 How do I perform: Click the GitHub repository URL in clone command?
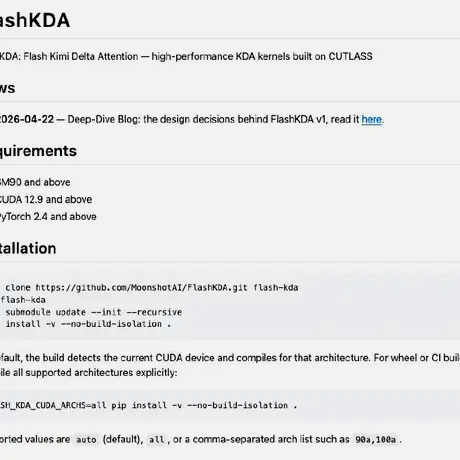click(x=141, y=288)
